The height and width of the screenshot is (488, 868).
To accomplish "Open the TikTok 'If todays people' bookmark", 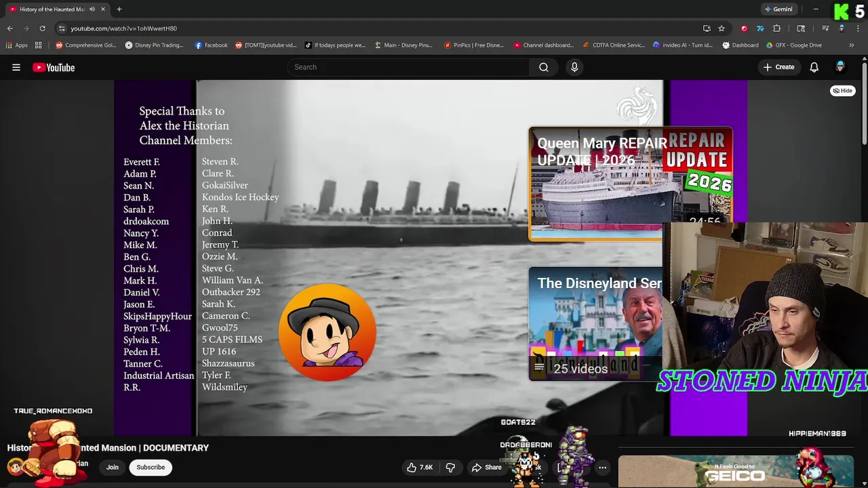I will [335, 45].
